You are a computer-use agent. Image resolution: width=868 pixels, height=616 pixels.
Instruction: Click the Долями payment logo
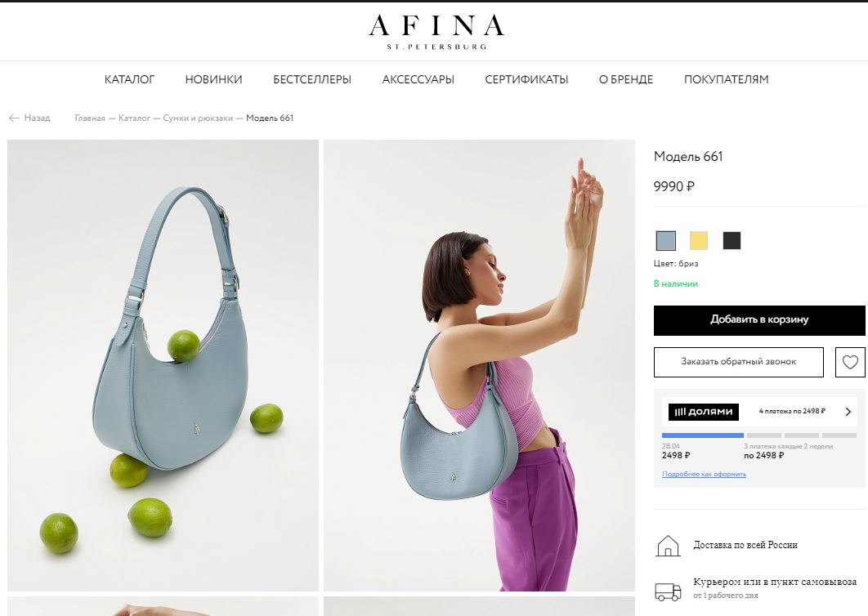pos(704,412)
